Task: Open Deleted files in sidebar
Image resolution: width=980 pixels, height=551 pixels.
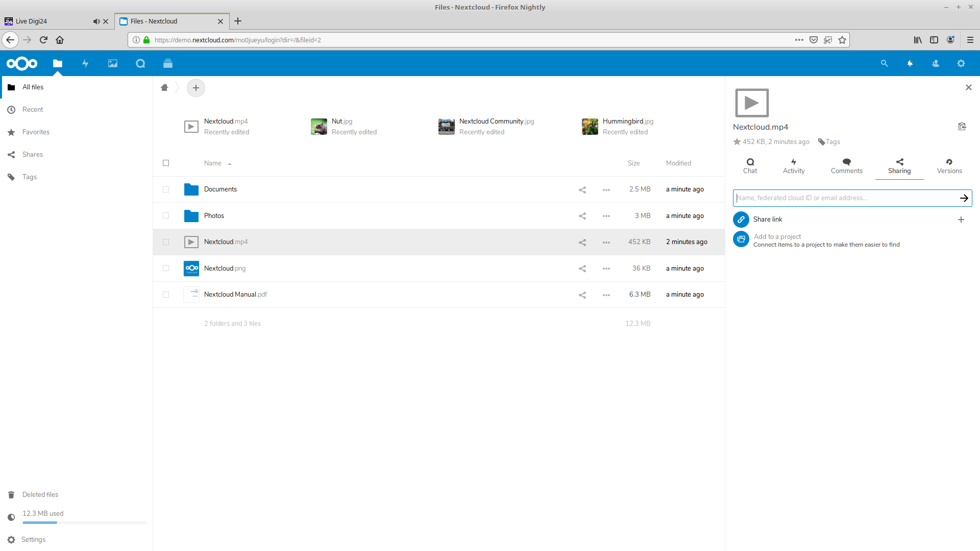Action: point(40,494)
